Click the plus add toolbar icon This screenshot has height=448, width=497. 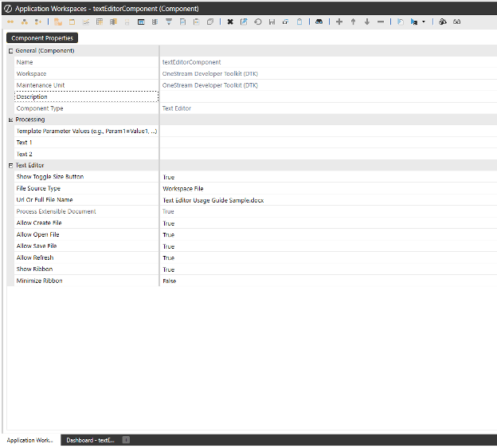(339, 22)
